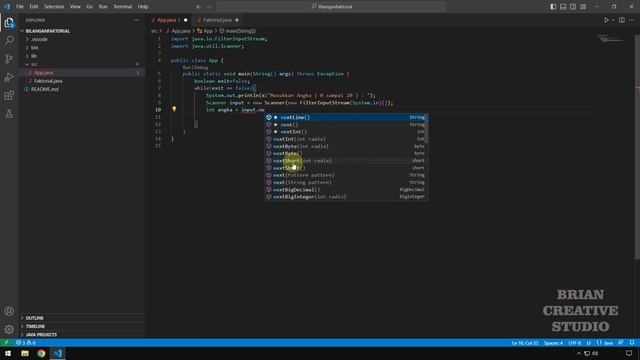Open the Explorer view in activity bar
This screenshot has height=360, width=640.
(9, 23)
